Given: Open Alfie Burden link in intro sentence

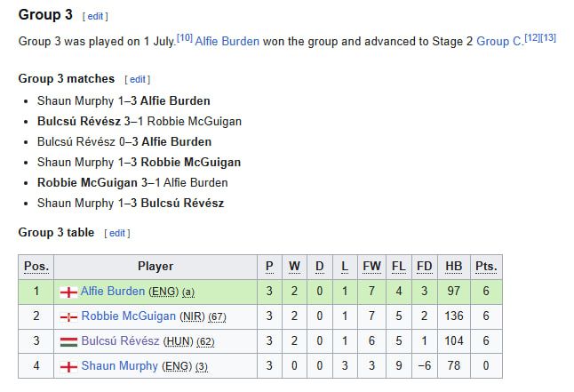Looking at the screenshot, I should (227, 42).
